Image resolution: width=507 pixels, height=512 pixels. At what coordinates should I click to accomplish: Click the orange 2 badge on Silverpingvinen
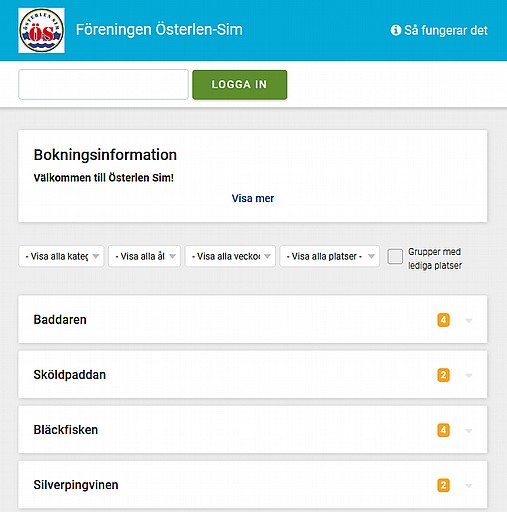(x=443, y=485)
